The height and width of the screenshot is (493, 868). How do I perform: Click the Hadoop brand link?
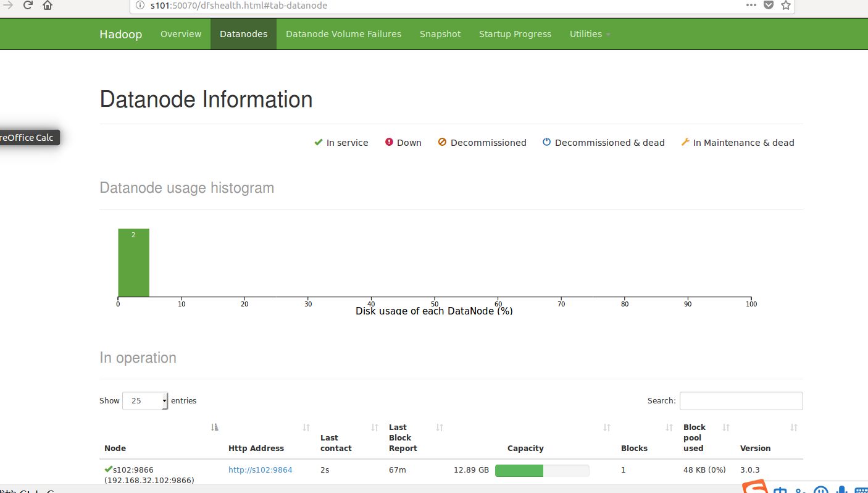point(120,34)
